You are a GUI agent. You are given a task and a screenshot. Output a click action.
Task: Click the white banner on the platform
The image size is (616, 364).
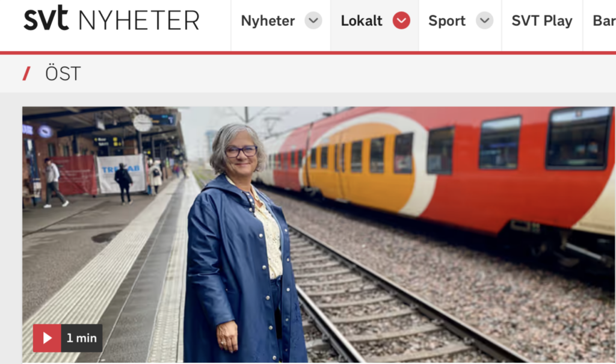point(121,173)
